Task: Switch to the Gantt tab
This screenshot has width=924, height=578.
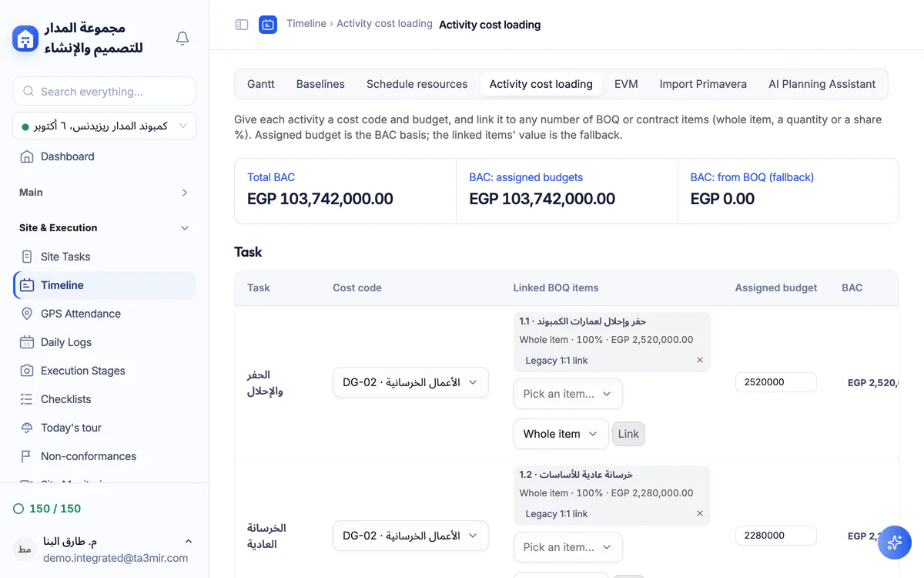Action: pyautogui.click(x=261, y=84)
